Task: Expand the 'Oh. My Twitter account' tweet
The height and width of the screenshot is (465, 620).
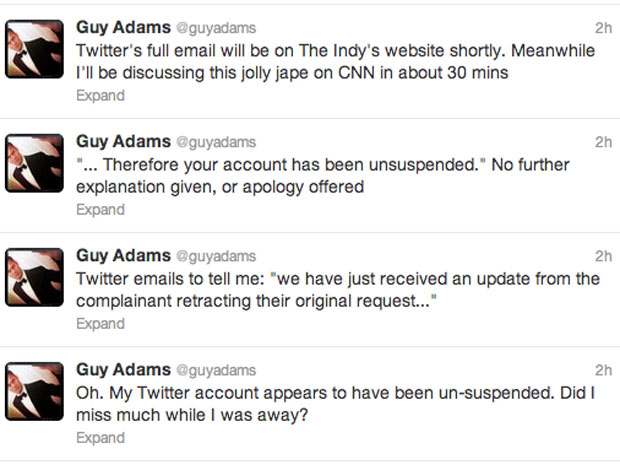Action: point(101,438)
